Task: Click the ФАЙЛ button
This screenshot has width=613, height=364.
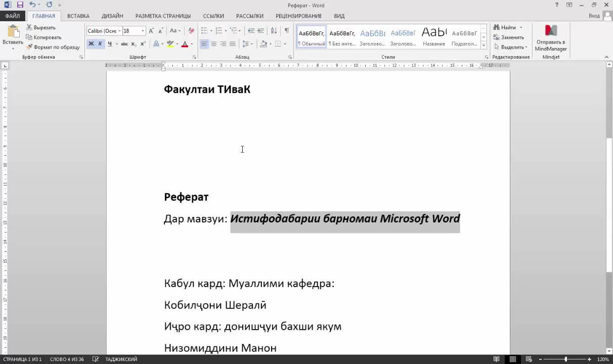Action: (x=13, y=16)
